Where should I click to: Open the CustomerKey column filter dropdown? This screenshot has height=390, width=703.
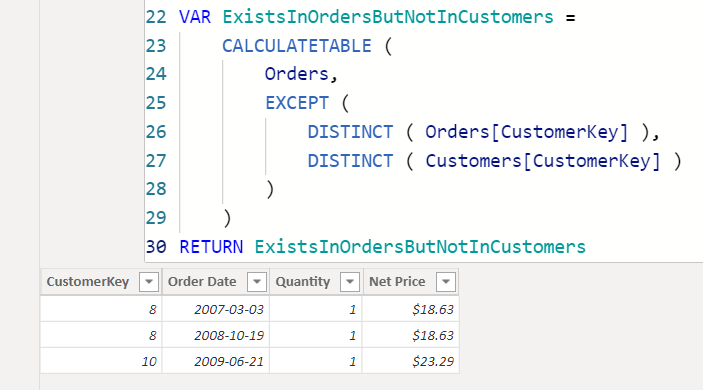pos(149,282)
